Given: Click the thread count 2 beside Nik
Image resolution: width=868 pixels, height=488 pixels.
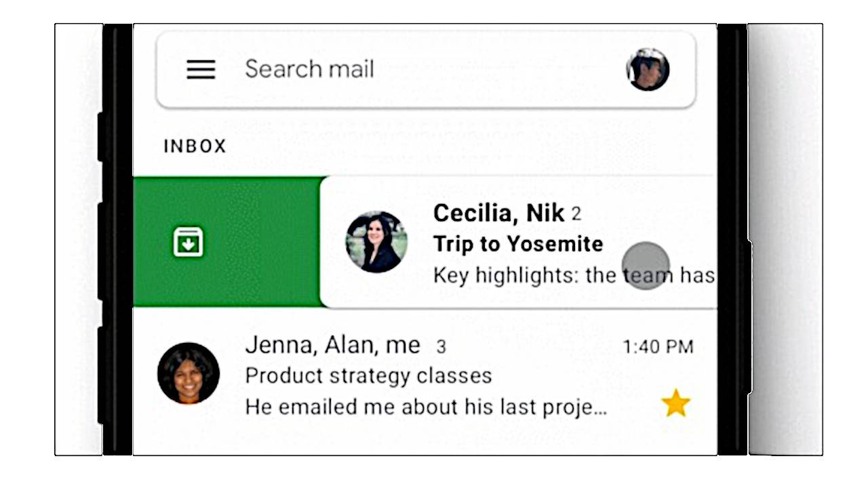Looking at the screenshot, I should (576, 215).
